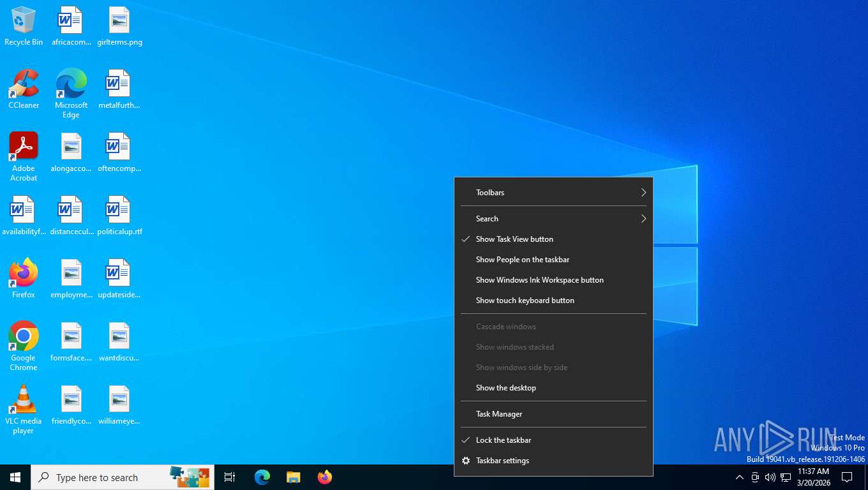Image resolution: width=868 pixels, height=490 pixels.
Task: Expand the Search submenu
Action: [553, 219]
